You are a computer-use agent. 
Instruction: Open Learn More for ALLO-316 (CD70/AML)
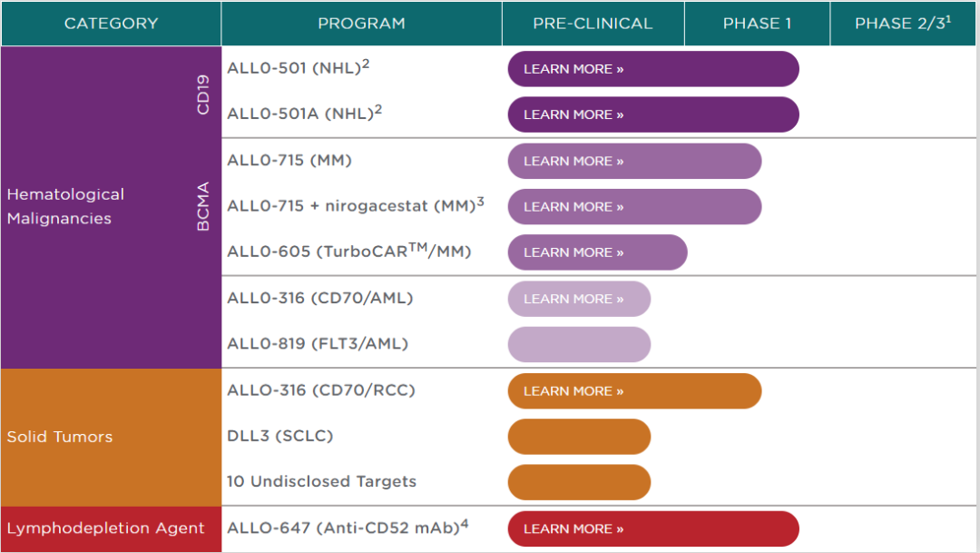[573, 299]
